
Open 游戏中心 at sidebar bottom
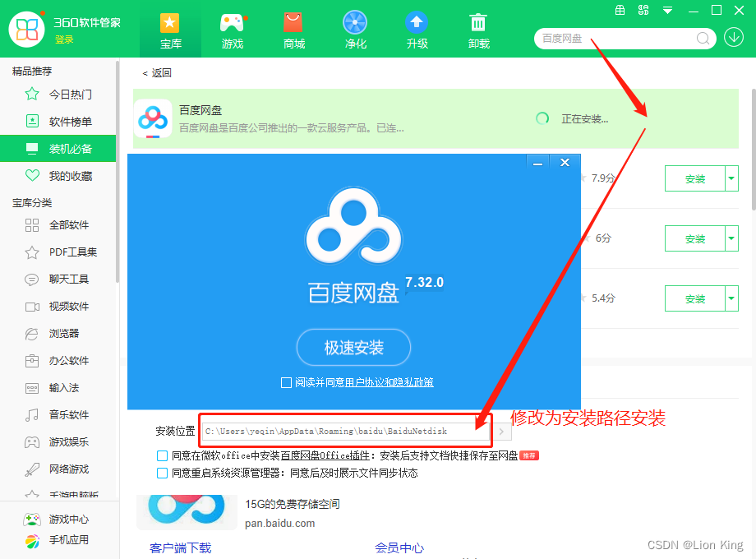[57, 519]
